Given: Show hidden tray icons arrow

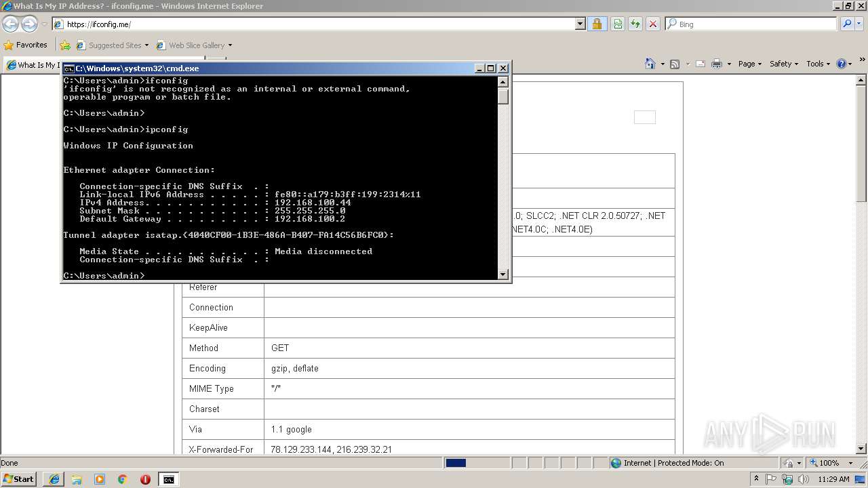Looking at the screenshot, I should click(x=756, y=479).
